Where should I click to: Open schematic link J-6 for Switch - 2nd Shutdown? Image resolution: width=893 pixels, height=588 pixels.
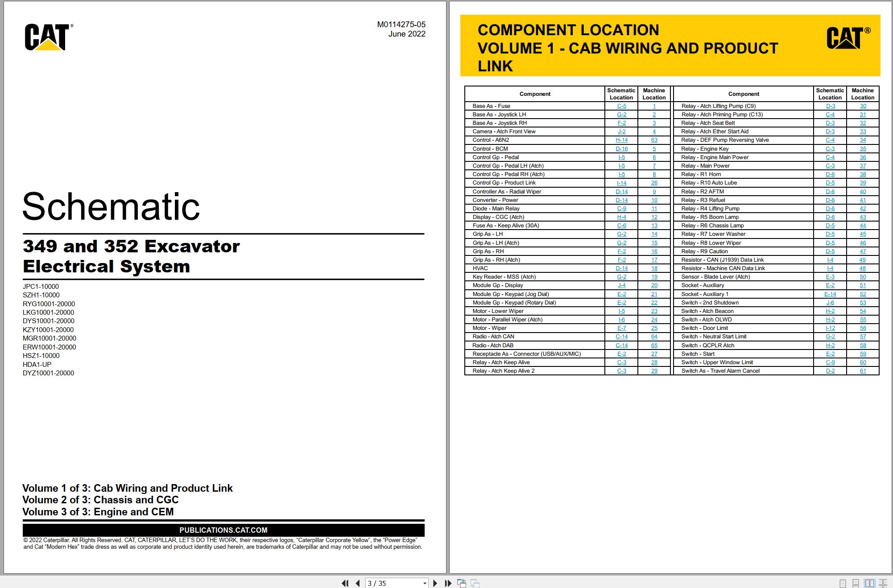pyautogui.click(x=830, y=303)
